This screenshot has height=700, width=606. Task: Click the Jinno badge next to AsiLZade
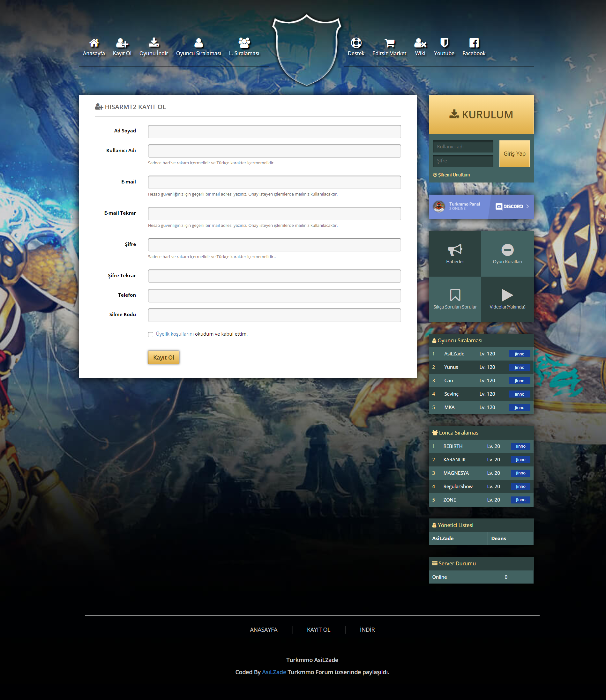(519, 354)
